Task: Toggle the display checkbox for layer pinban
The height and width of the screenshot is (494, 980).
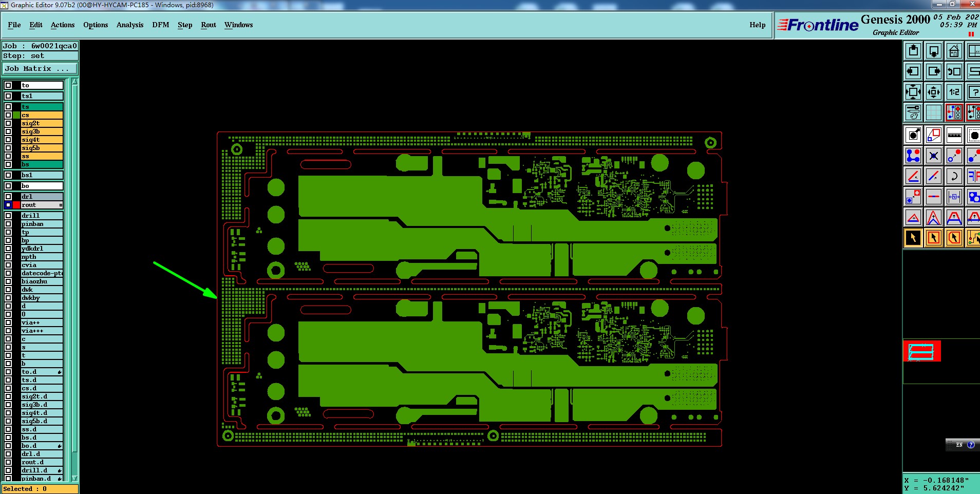Action: pos(8,224)
